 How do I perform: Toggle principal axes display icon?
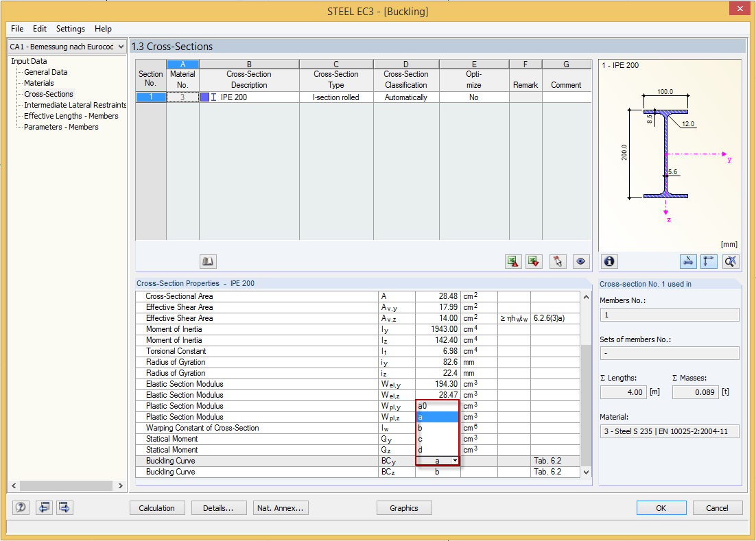(x=709, y=261)
